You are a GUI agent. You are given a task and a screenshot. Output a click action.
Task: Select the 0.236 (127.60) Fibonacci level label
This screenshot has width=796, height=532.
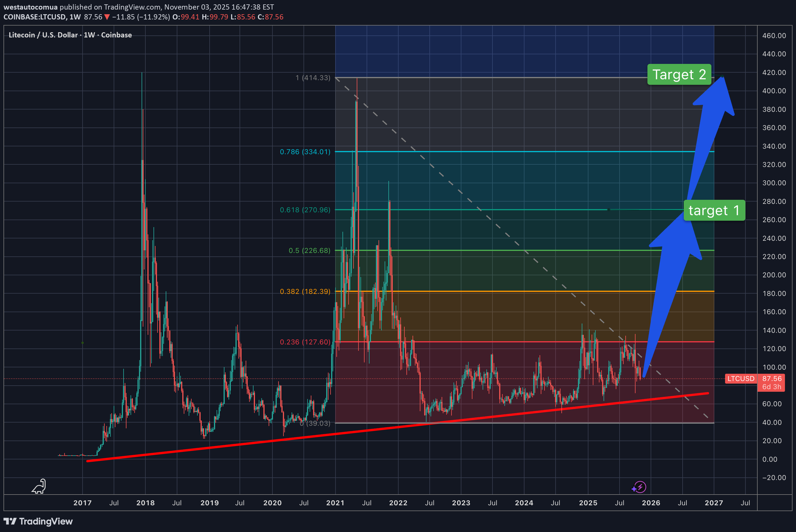point(305,342)
